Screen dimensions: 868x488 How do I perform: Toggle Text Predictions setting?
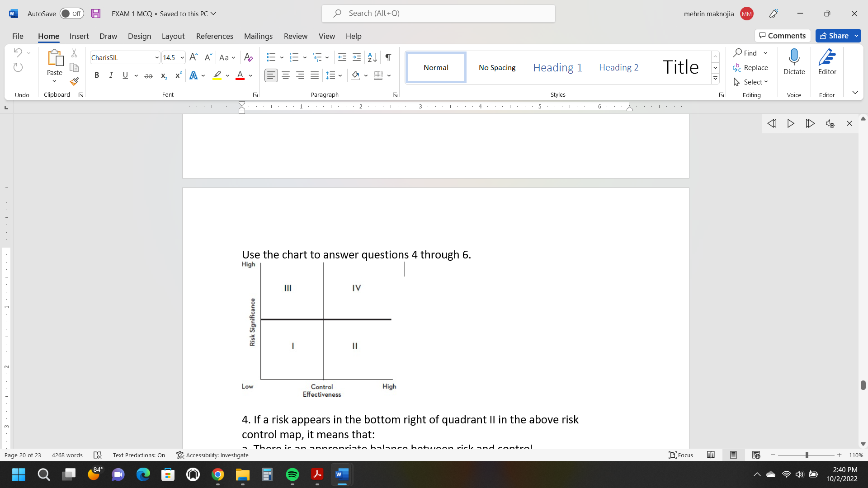click(139, 455)
